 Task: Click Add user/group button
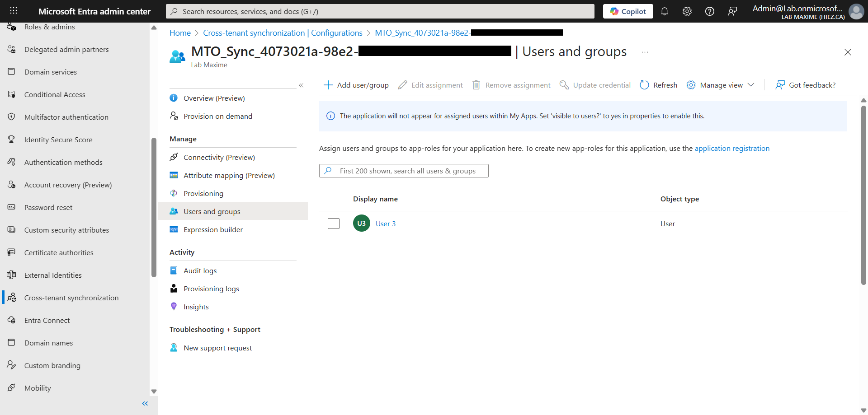pos(356,85)
